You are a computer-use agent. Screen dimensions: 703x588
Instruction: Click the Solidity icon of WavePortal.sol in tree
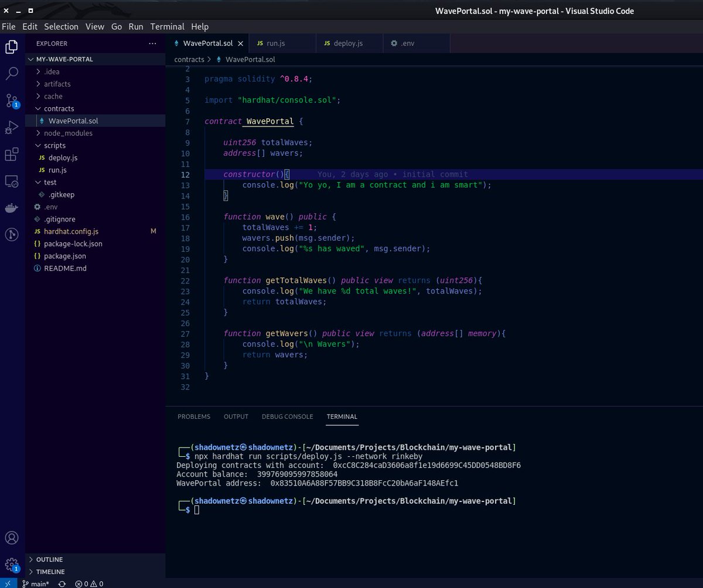[42, 121]
